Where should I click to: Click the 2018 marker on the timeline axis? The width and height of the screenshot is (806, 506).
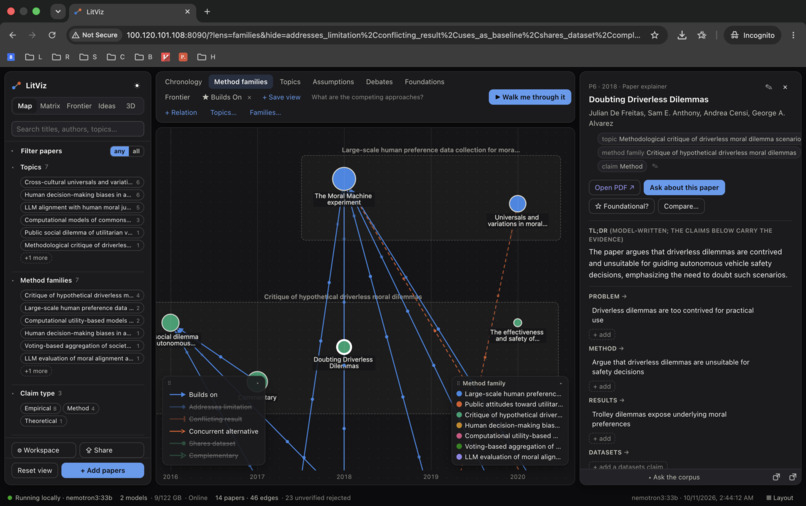point(344,477)
